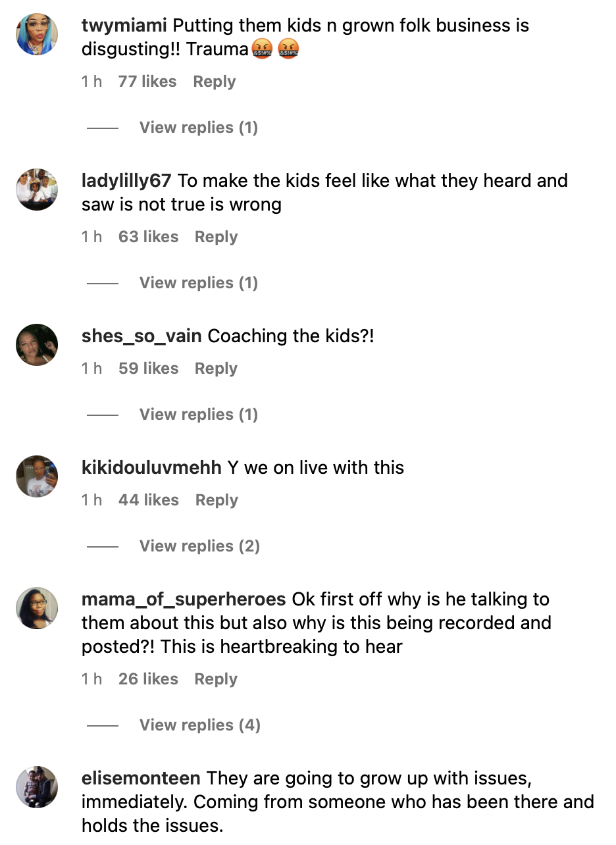
Task: Click mama_of_superheroes' avatar
Action: [37, 608]
